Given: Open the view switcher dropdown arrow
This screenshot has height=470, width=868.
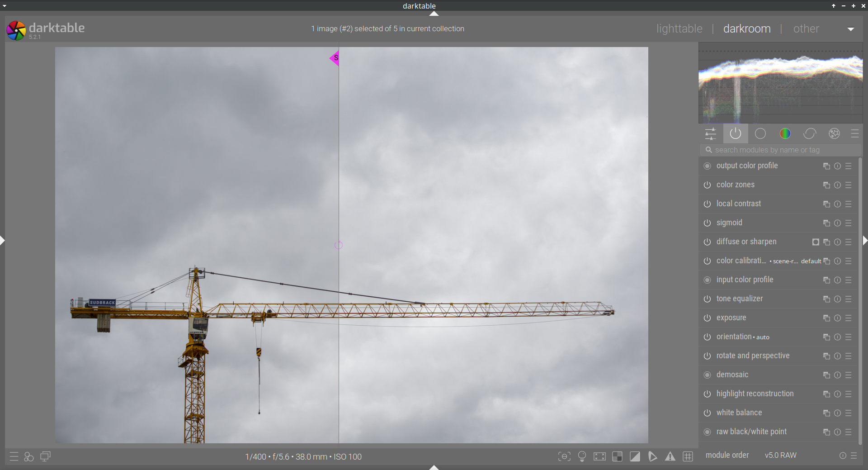Looking at the screenshot, I should [850, 29].
